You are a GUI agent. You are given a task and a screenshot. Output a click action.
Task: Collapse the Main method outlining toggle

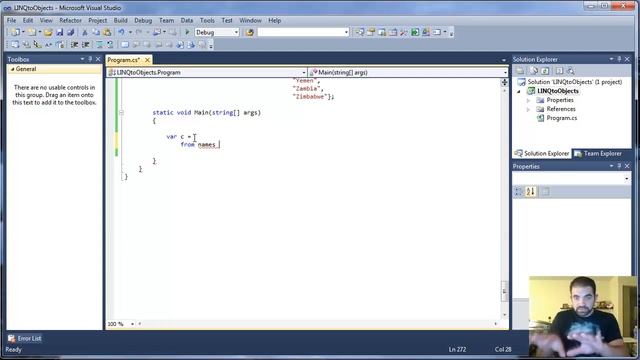click(121, 113)
